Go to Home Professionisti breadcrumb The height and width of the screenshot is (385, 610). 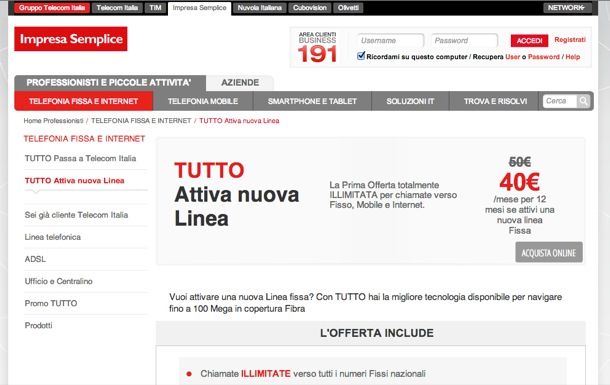53,121
